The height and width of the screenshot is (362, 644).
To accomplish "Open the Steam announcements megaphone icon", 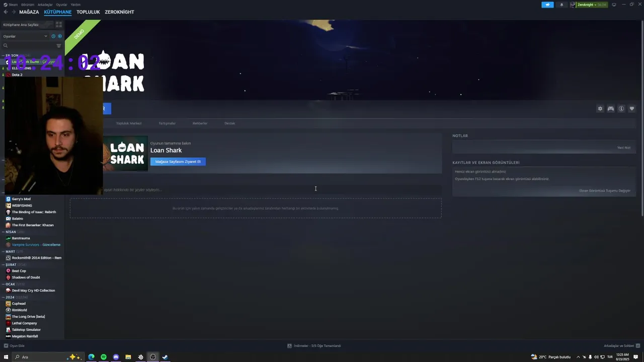I will (547, 5).
